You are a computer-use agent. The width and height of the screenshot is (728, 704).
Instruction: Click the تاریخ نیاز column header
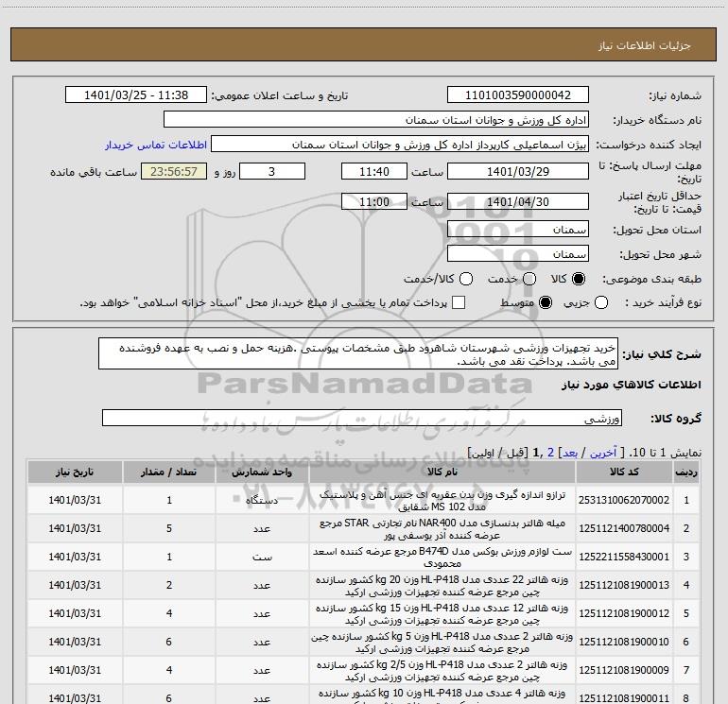(x=75, y=472)
